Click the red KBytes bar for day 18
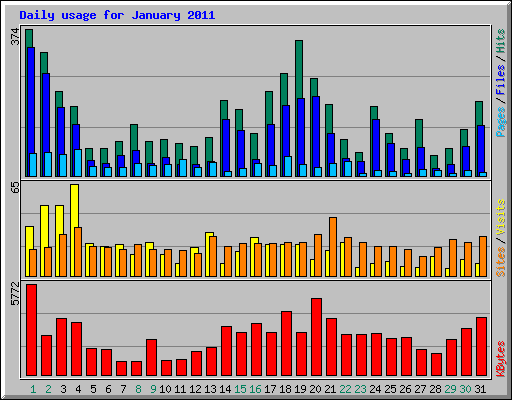The width and height of the screenshot is (512, 400). [287, 343]
